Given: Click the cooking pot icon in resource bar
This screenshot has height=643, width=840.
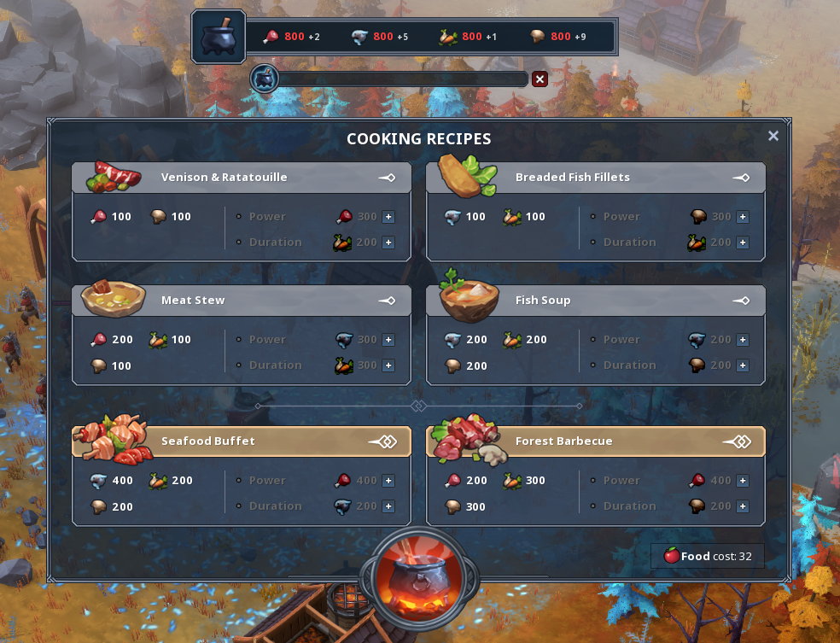Looking at the screenshot, I should [x=219, y=37].
